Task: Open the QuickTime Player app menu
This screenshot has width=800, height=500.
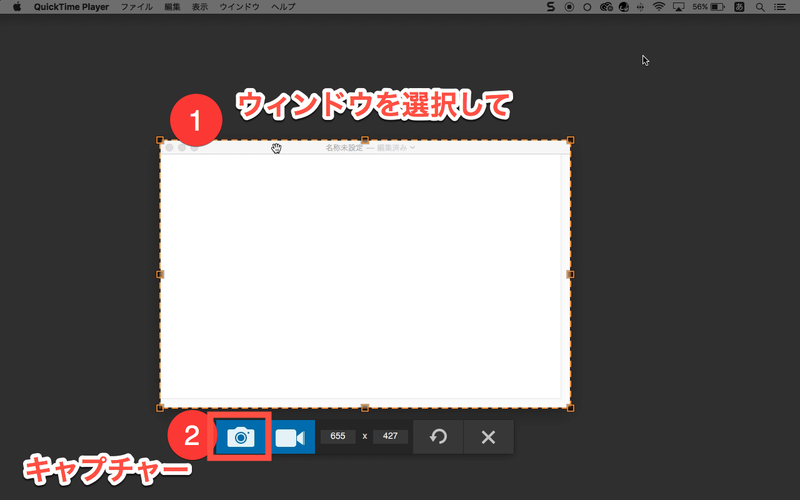Action: pyautogui.click(x=72, y=7)
